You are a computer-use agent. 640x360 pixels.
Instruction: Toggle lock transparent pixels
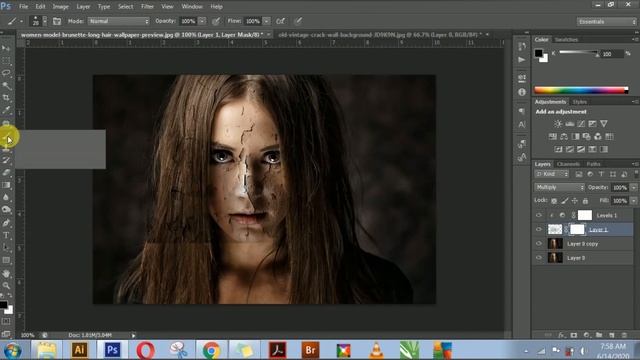[554, 201]
